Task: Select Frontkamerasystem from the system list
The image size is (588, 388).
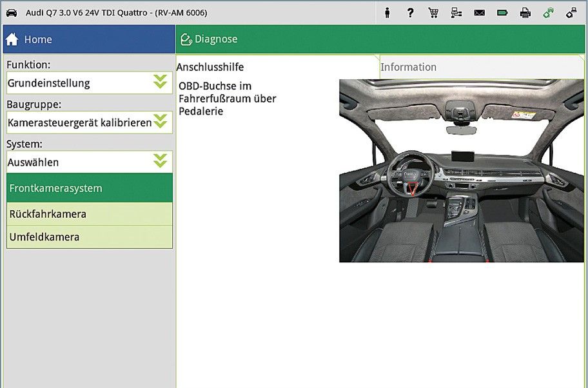Action: (90, 188)
